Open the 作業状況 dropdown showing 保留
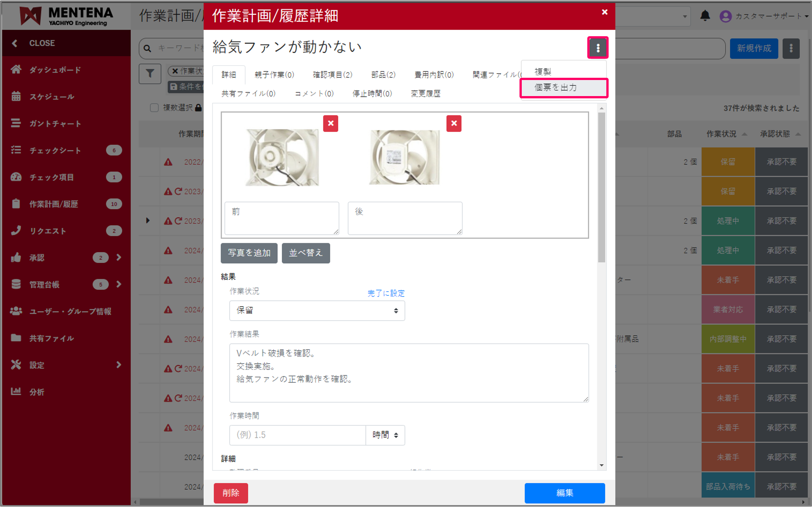The image size is (812, 507). (316, 311)
